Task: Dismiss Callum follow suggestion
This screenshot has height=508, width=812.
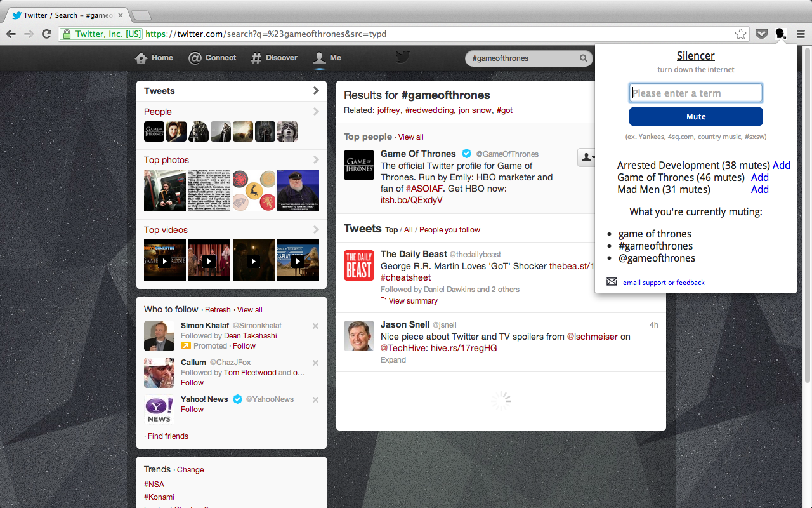Action: 315,363
